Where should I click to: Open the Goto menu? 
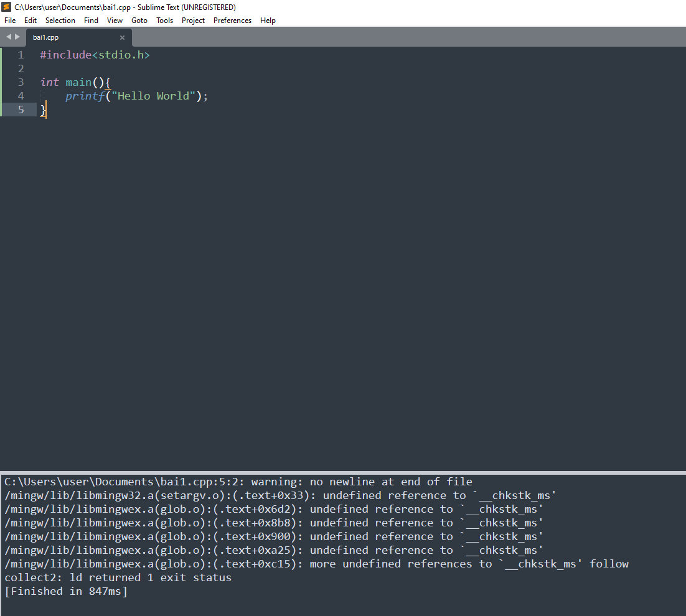(139, 21)
